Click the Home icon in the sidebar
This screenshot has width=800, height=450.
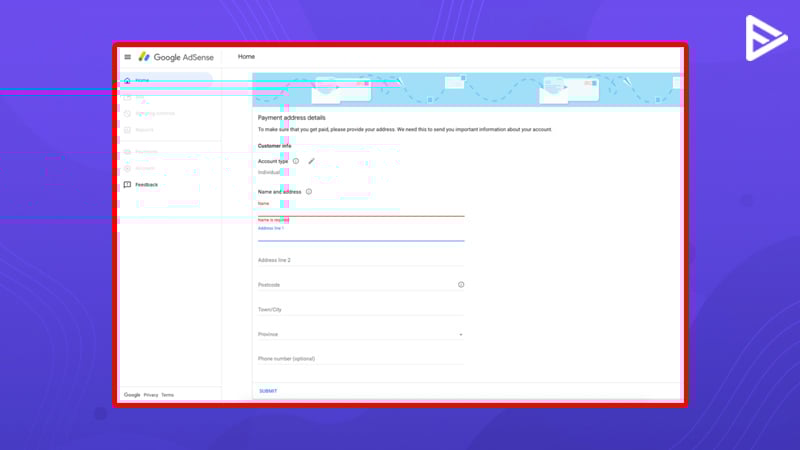click(127, 81)
